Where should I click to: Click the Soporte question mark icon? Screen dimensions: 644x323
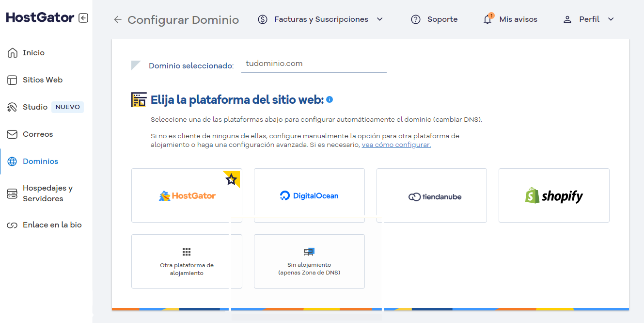416,19
